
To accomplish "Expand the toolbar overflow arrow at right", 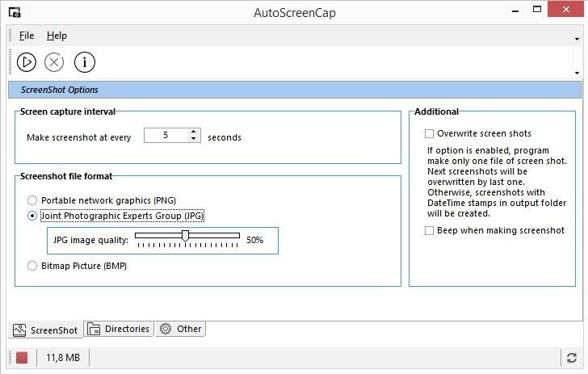I will point(577,73).
